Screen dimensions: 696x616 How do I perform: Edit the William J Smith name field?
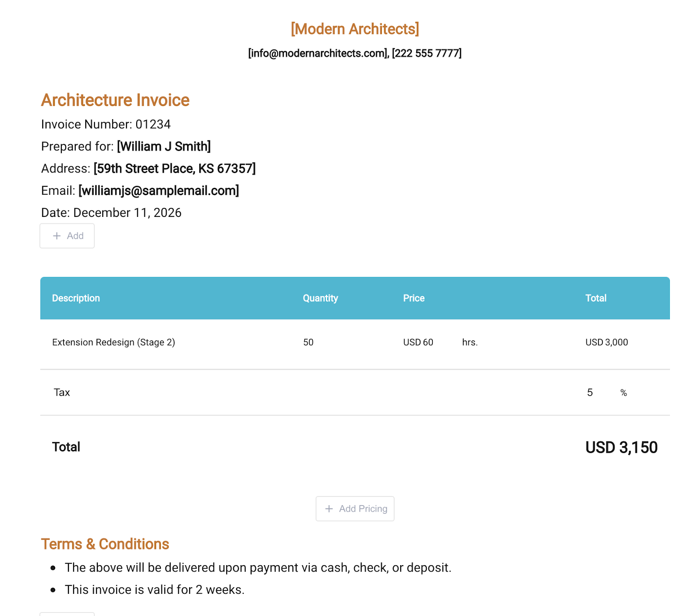pos(164,147)
